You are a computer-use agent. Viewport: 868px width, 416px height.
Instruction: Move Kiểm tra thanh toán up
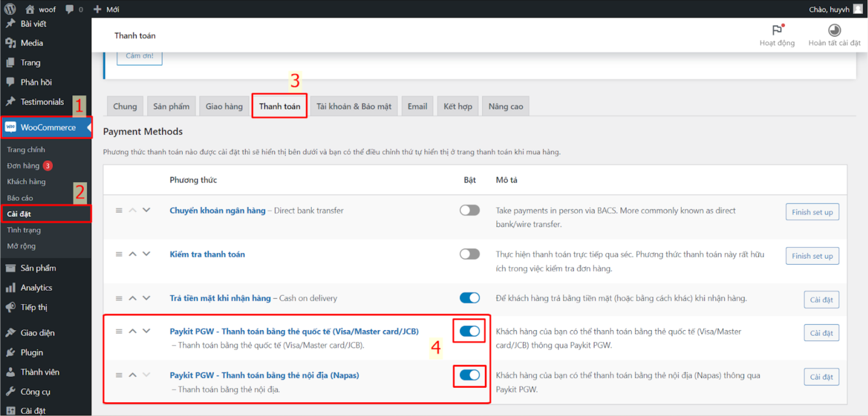click(133, 254)
